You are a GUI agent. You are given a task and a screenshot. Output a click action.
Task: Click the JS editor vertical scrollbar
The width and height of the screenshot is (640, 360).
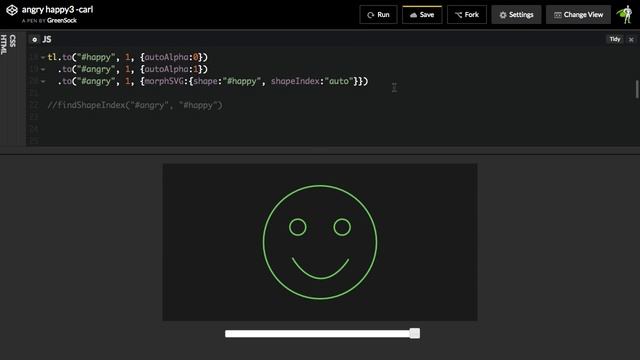tap(636, 89)
